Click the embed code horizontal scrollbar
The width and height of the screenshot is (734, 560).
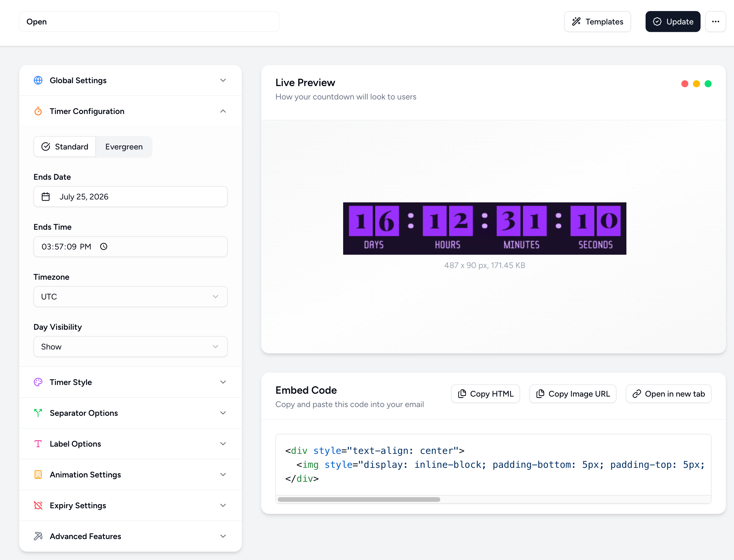[x=359, y=499]
